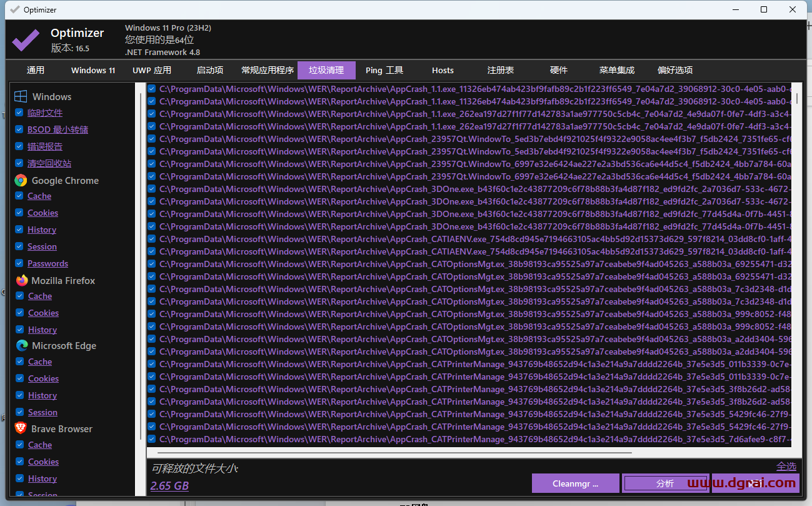The image size is (812, 506).
Task: Click the Optimizer title bar app icon
Action: (x=15, y=9)
